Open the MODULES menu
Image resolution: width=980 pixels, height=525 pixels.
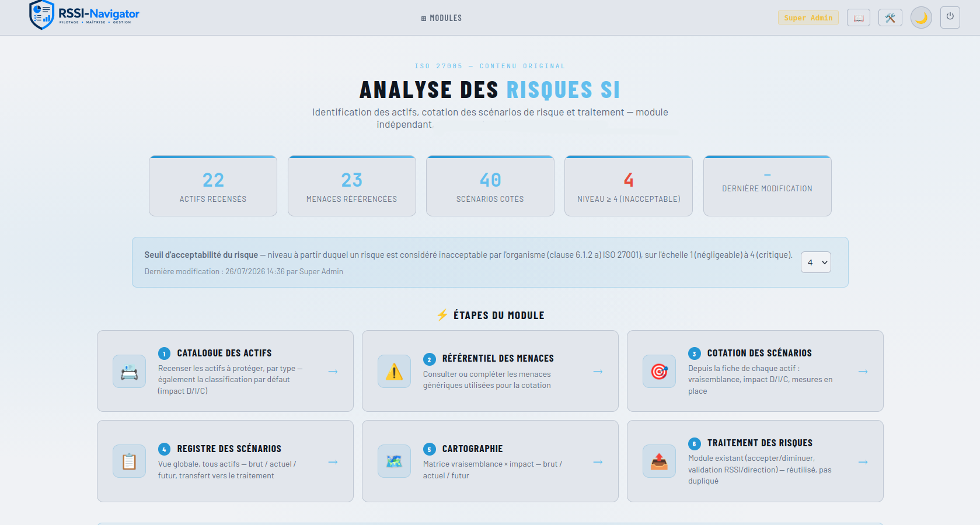tap(441, 18)
